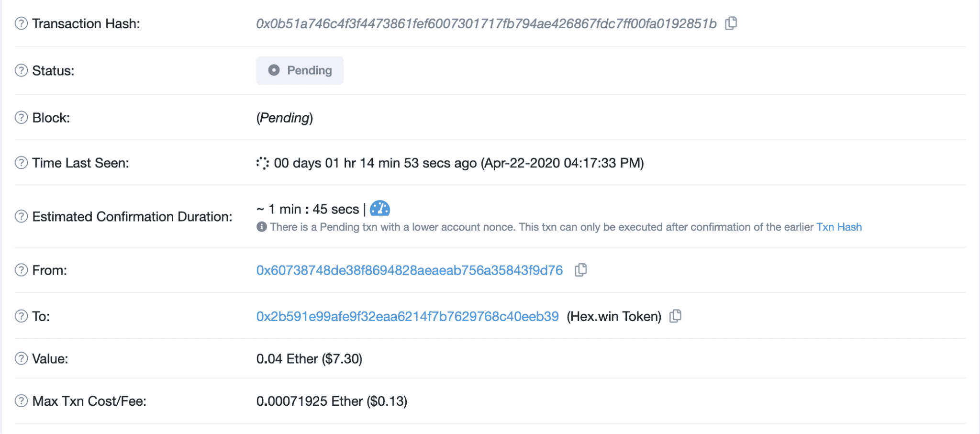Click help icon beside Block
Screen dimensions: 980x434
tap(21, 118)
